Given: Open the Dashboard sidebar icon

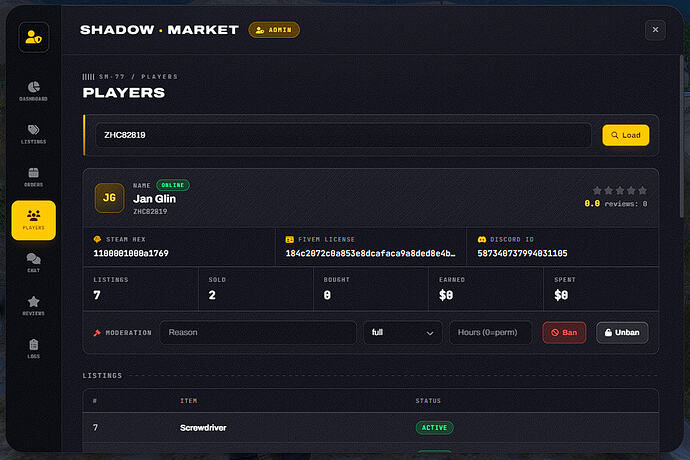Looking at the screenshot, I should (x=33, y=91).
